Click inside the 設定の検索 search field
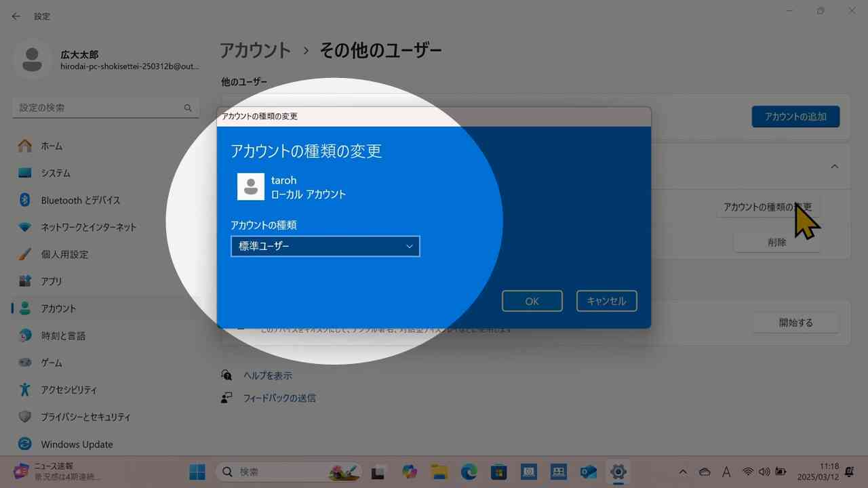The image size is (868, 488). [95, 107]
